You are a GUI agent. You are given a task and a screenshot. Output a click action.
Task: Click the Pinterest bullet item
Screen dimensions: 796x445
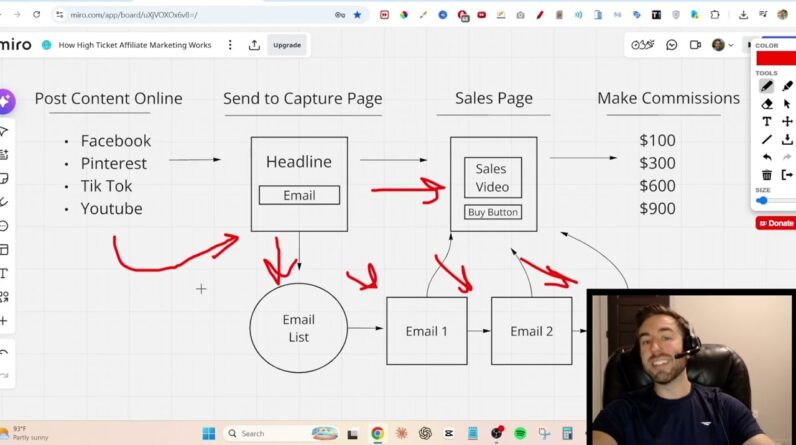click(114, 163)
